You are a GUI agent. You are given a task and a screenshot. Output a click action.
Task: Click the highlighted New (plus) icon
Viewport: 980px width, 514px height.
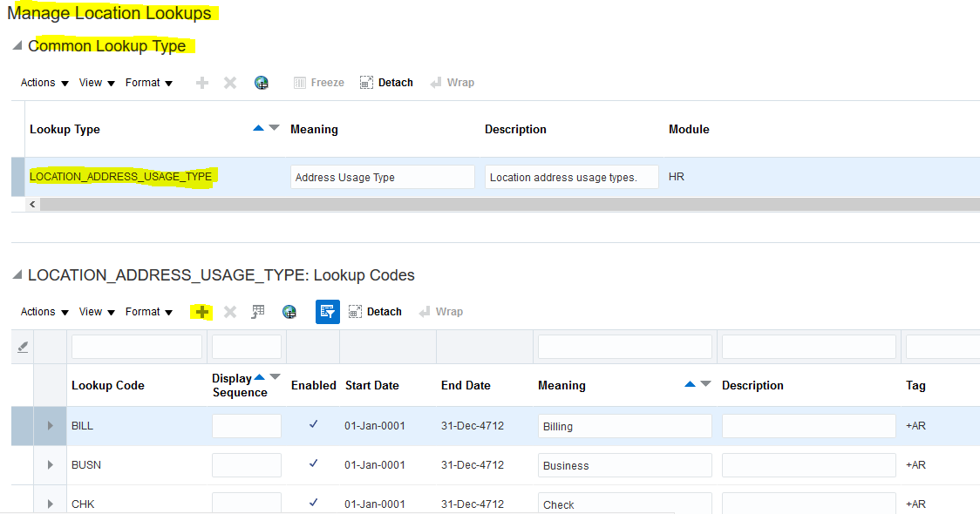[201, 311]
